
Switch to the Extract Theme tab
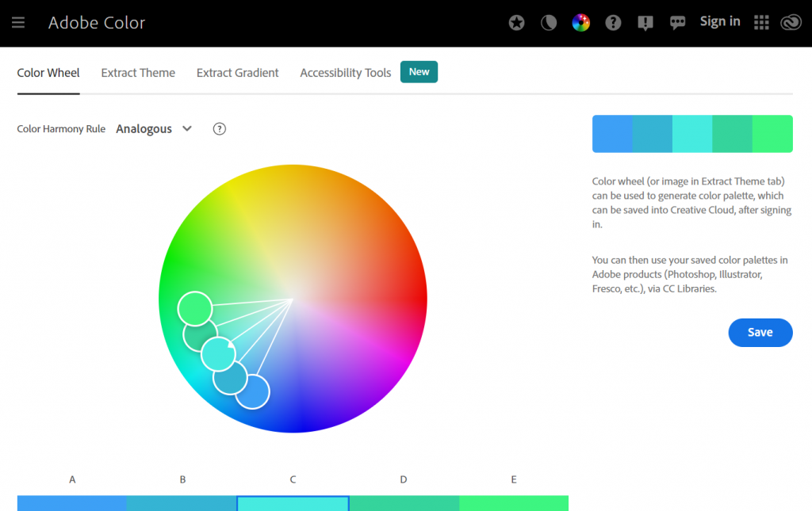138,72
